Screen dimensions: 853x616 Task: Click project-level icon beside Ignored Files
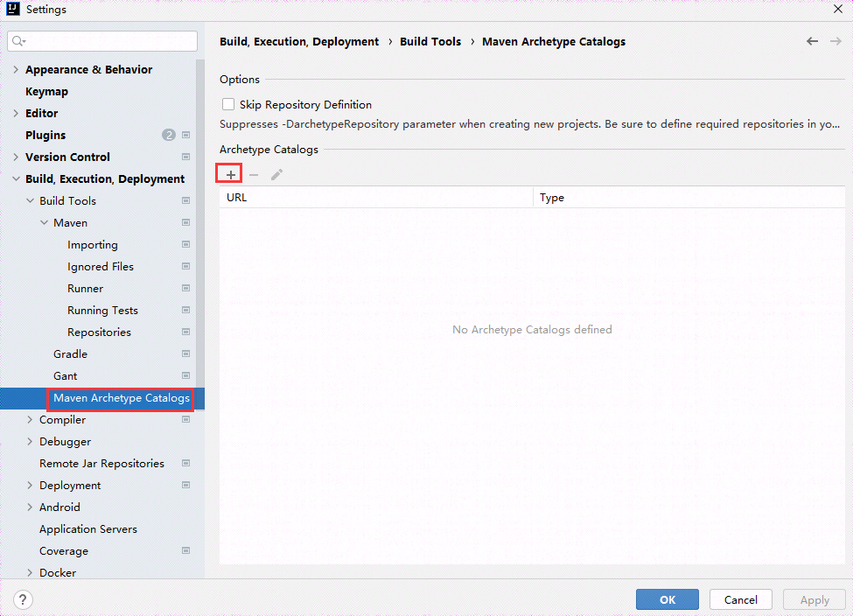[x=186, y=266]
